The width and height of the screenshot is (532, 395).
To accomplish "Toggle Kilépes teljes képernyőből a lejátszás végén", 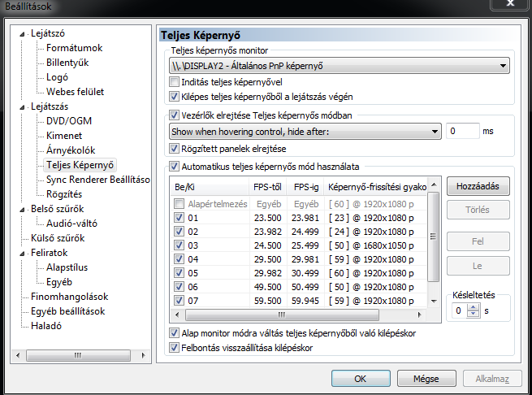I will click(x=174, y=97).
